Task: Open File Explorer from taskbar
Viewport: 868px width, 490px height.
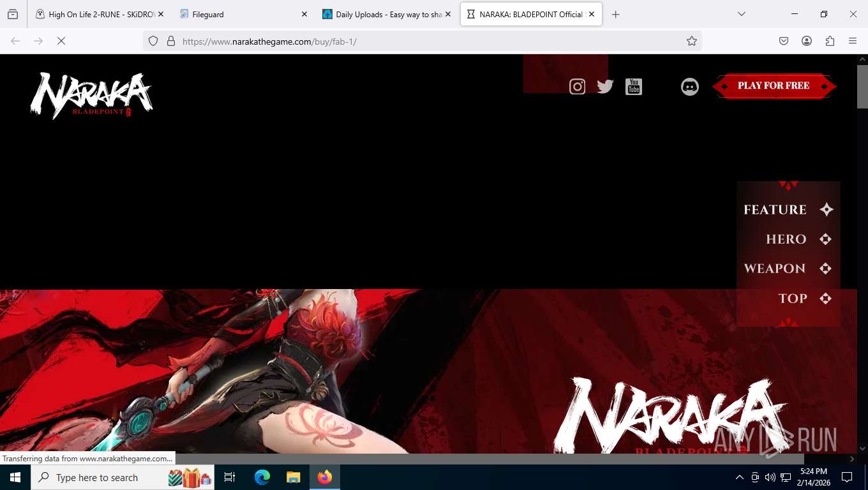Action: (x=293, y=477)
